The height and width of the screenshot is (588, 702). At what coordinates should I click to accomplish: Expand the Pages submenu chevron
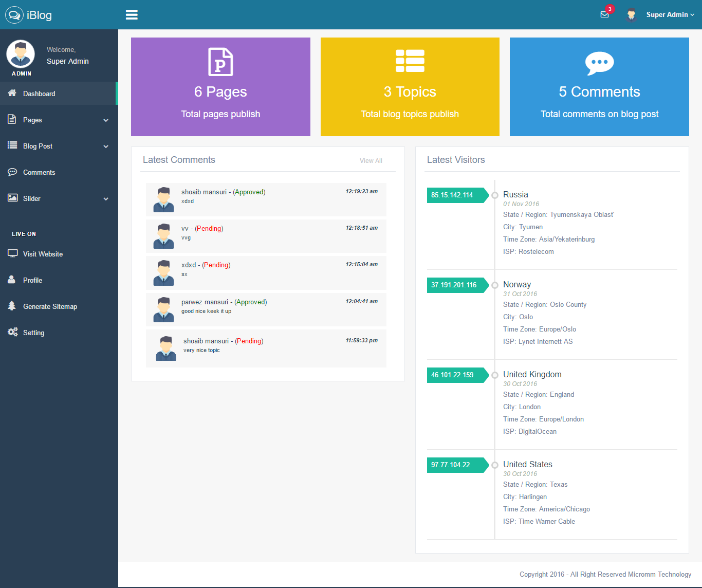coord(106,120)
